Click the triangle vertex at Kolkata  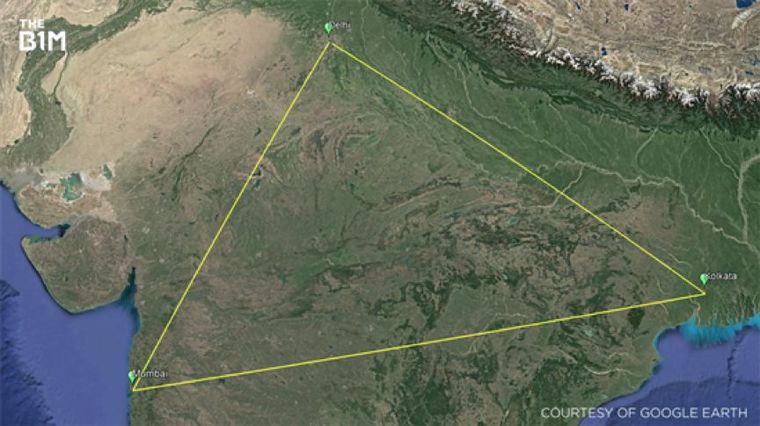704,293
